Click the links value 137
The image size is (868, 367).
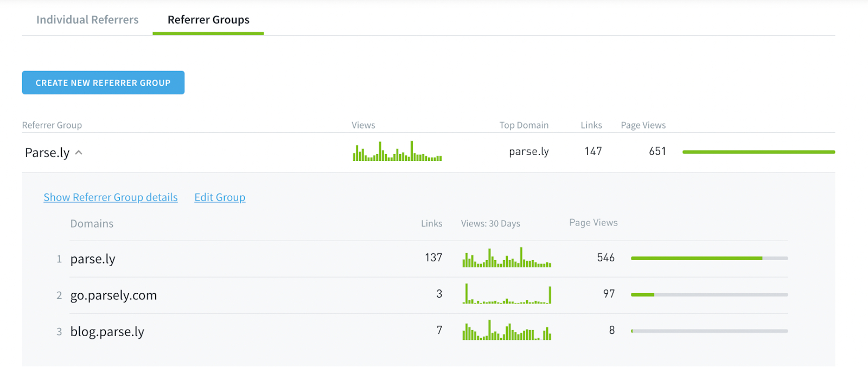(433, 257)
